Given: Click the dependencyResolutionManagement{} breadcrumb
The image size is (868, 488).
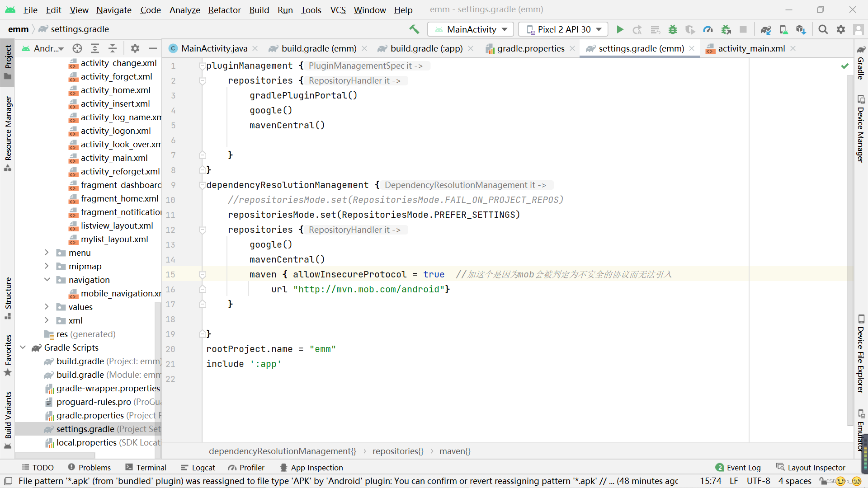Looking at the screenshot, I should click(x=282, y=451).
